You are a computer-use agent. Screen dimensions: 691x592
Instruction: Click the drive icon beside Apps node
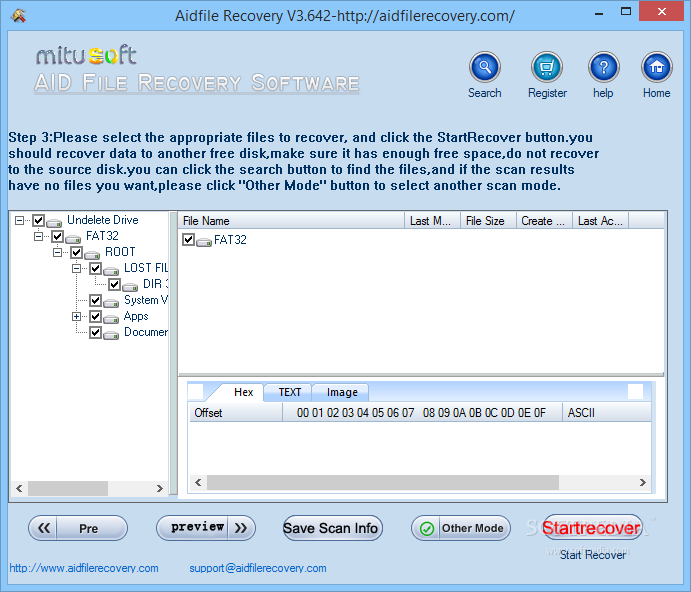[x=111, y=318]
